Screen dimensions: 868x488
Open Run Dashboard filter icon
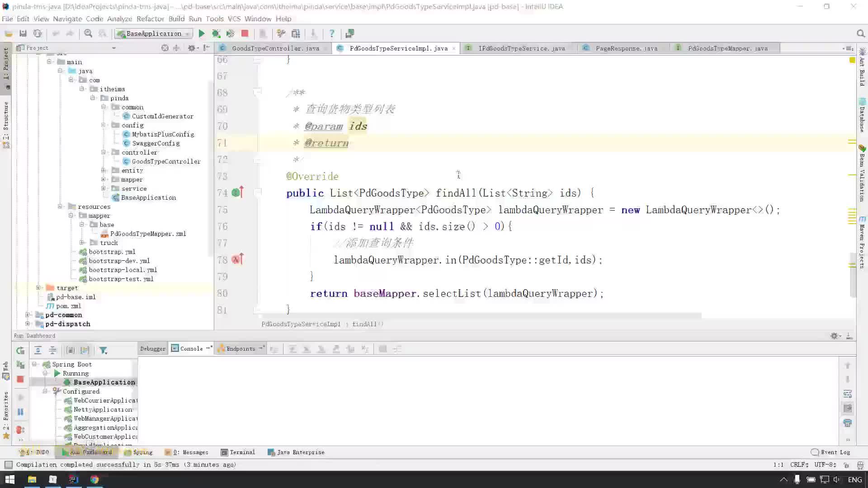point(103,350)
